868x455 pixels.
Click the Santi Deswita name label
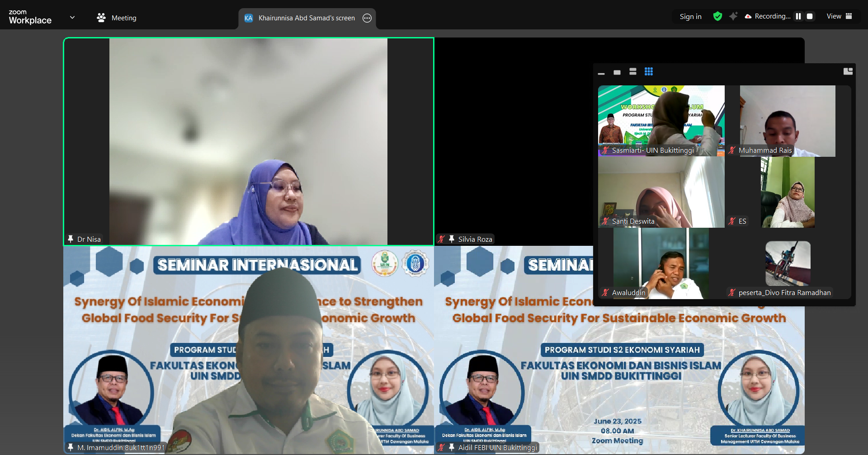[633, 221]
